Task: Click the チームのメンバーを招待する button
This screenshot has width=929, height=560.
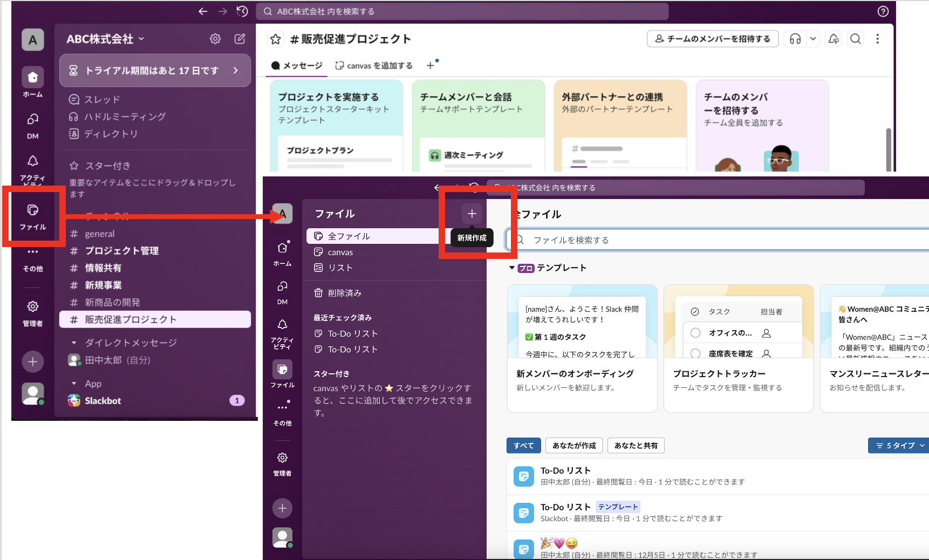Action: 712,38
